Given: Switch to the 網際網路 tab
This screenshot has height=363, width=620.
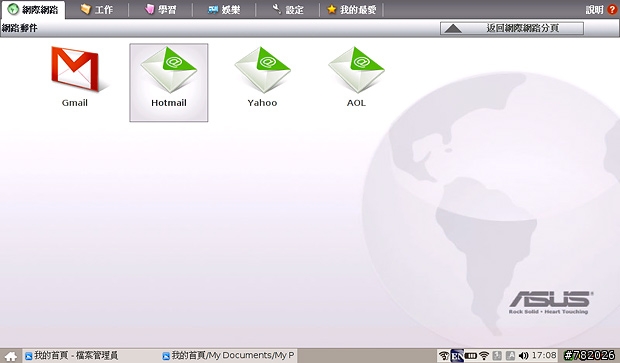Looking at the screenshot, I should click(33, 9).
